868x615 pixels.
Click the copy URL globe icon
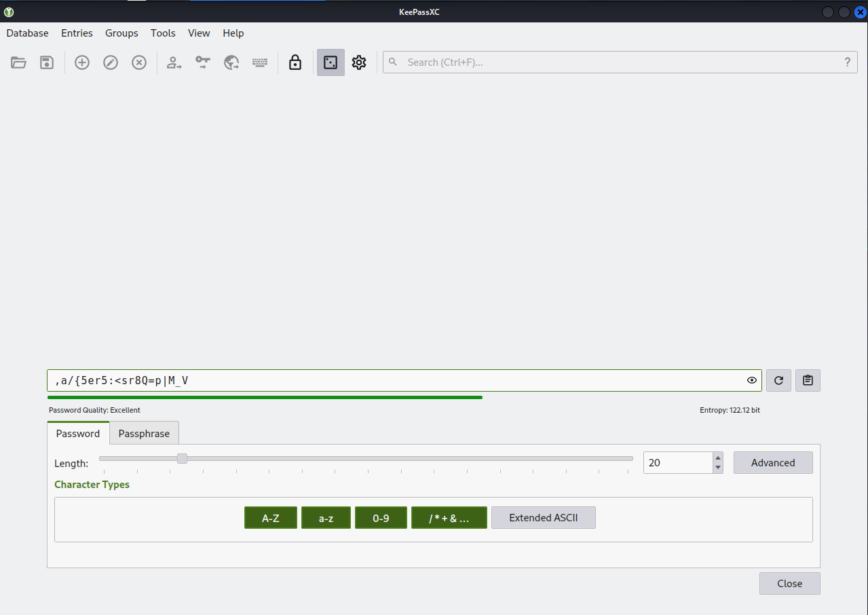coord(231,62)
